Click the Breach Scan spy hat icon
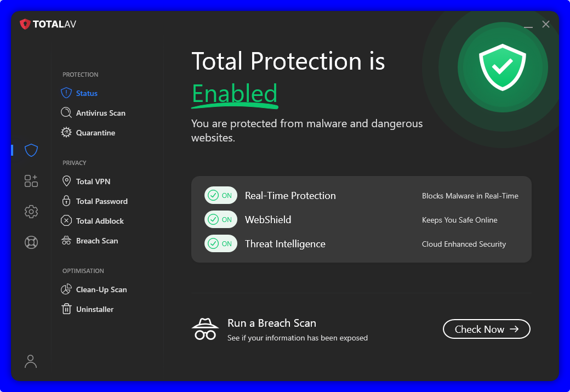Viewport: 570px width, 392px height. click(x=205, y=329)
